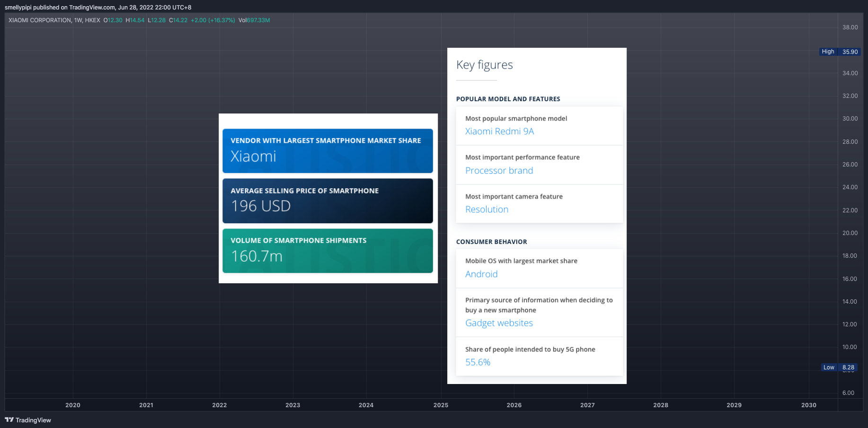Click the Android mobile OS link
The height and width of the screenshot is (428, 868).
[x=481, y=274]
